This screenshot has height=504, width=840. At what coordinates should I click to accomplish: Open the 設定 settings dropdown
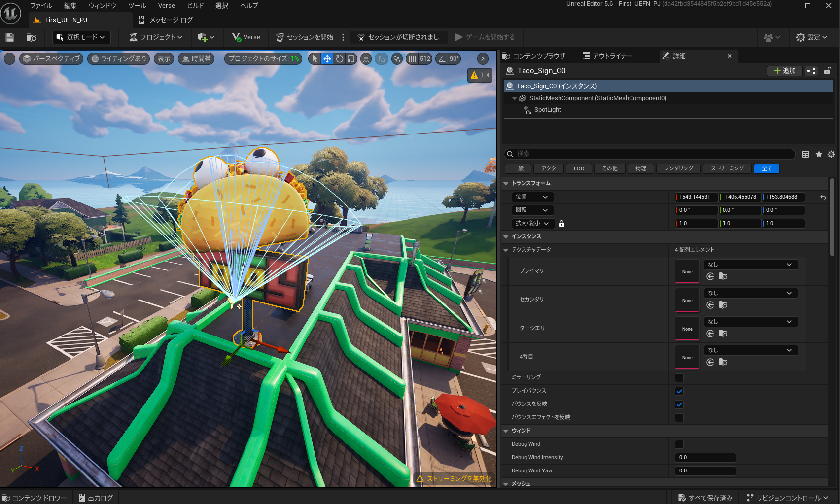(x=811, y=37)
